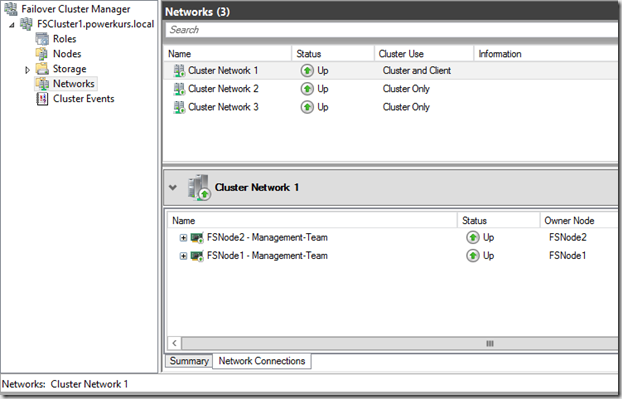Collapse the FSCluster1.powerkurs.local tree node

pos(12,25)
